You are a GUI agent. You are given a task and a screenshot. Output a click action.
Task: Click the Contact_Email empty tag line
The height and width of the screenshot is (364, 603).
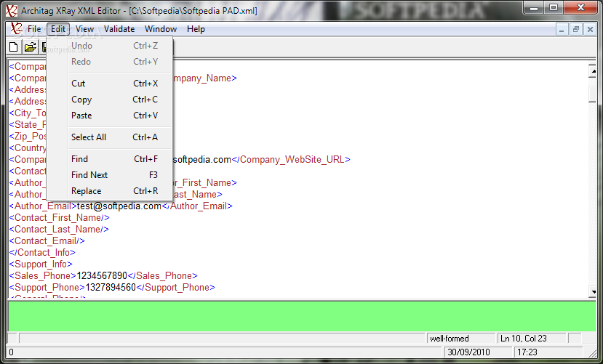tap(47, 240)
